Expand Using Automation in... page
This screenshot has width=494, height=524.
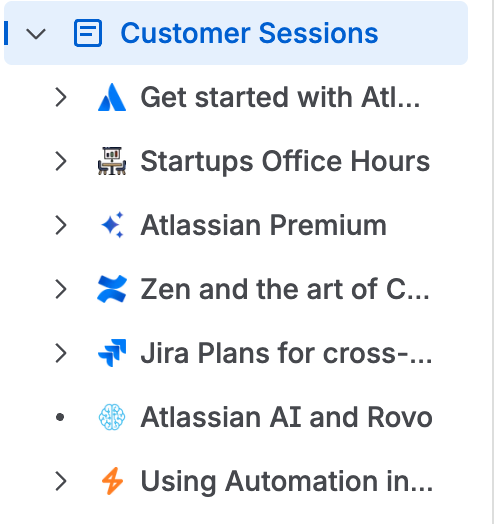(x=61, y=481)
